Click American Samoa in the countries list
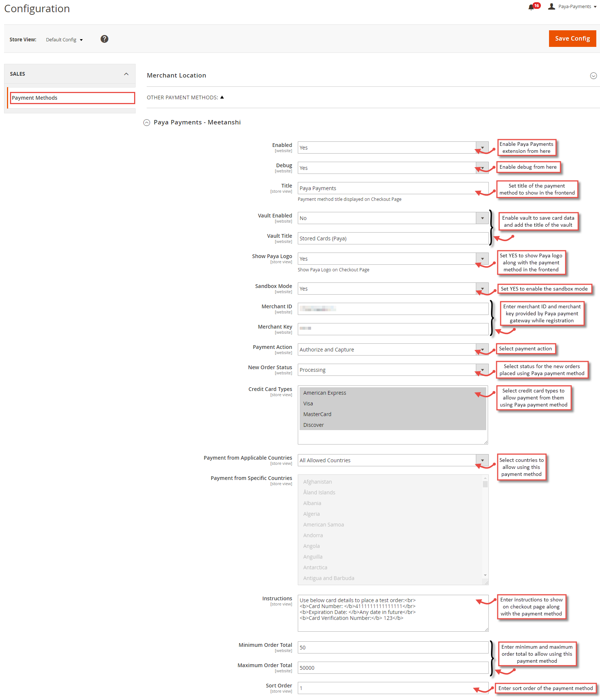The width and height of the screenshot is (600, 700). pos(391,525)
